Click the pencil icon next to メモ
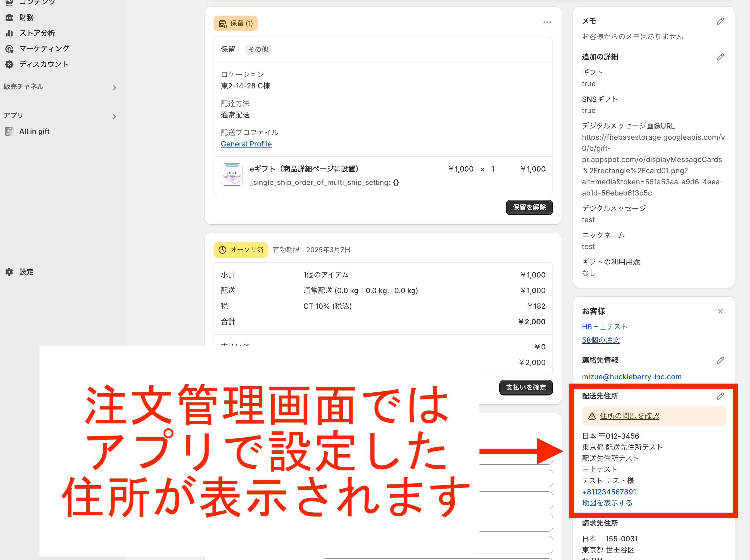The image size is (750, 560). click(720, 21)
